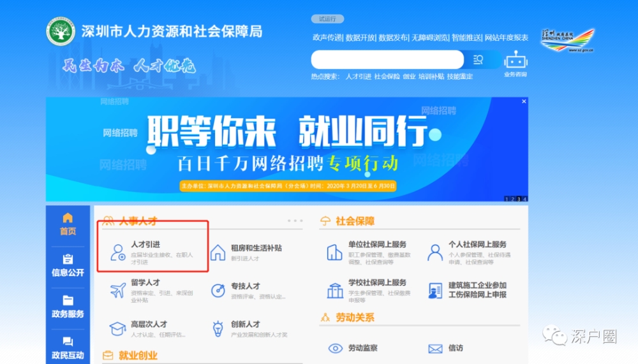Click the search magnifier icon
Image resolution: width=638 pixels, height=364 pixels.
pyautogui.click(x=478, y=60)
